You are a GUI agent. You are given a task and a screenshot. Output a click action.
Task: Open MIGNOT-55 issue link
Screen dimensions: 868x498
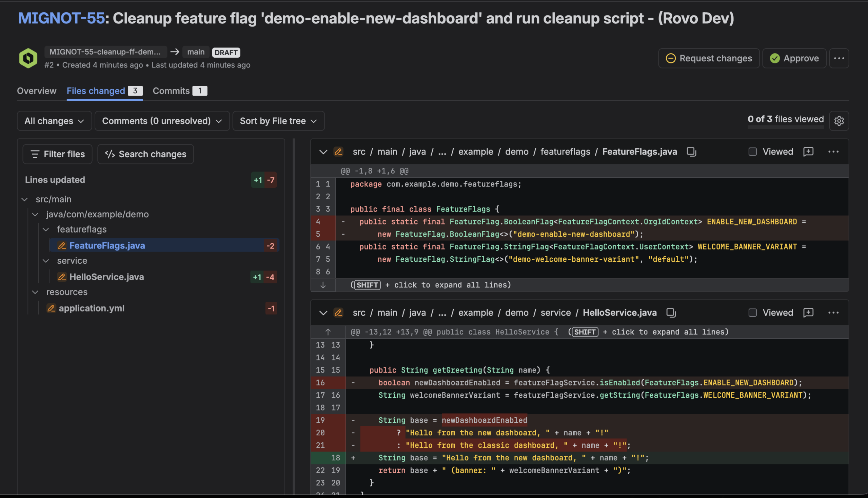click(x=61, y=18)
